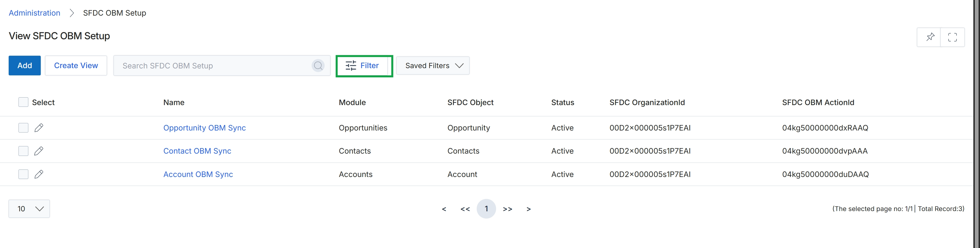
Task: Sort by the Name column header
Action: (x=174, y=102)
